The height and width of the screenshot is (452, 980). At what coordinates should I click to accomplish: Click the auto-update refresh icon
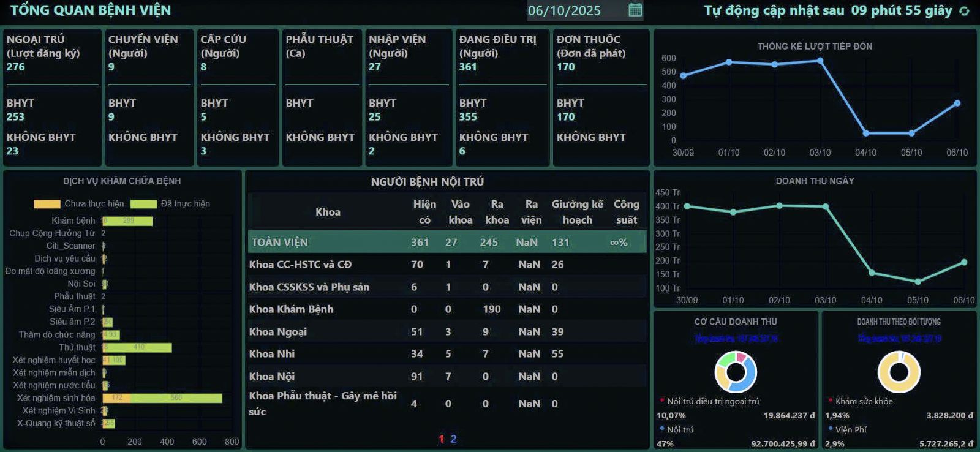click(964, 11)
